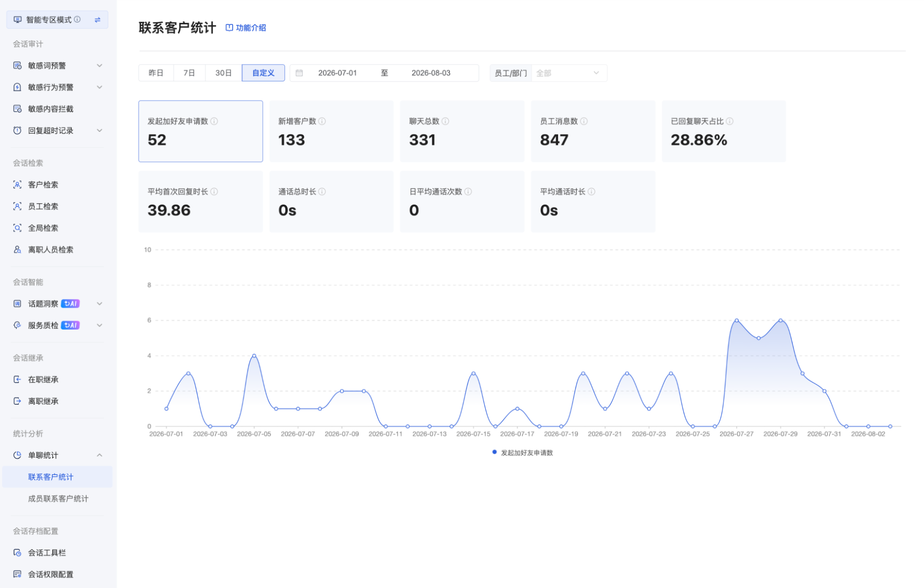Select the 30日 time range tab
The width and height of the screenshot is (924, 588).
pos(223,73)
